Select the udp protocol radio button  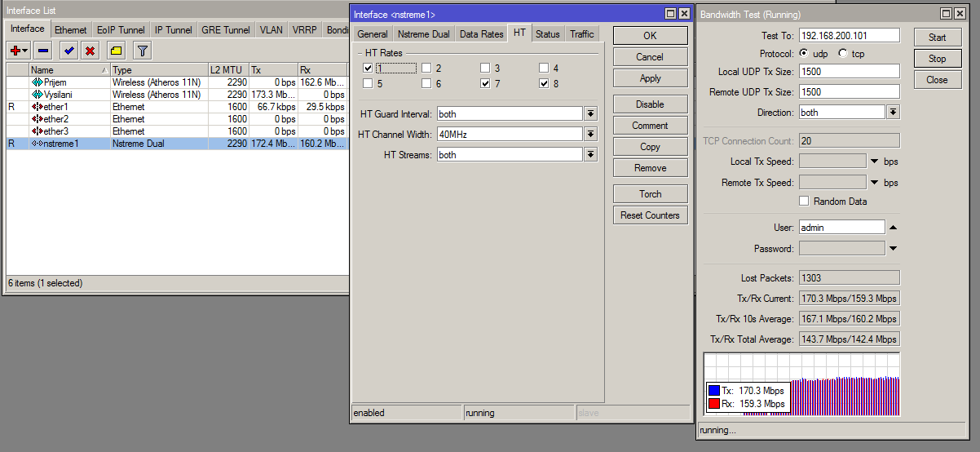point(805,53)
